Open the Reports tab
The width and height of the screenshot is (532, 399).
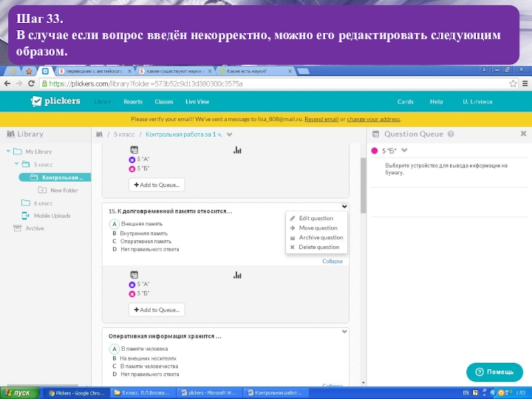[132, 102]
